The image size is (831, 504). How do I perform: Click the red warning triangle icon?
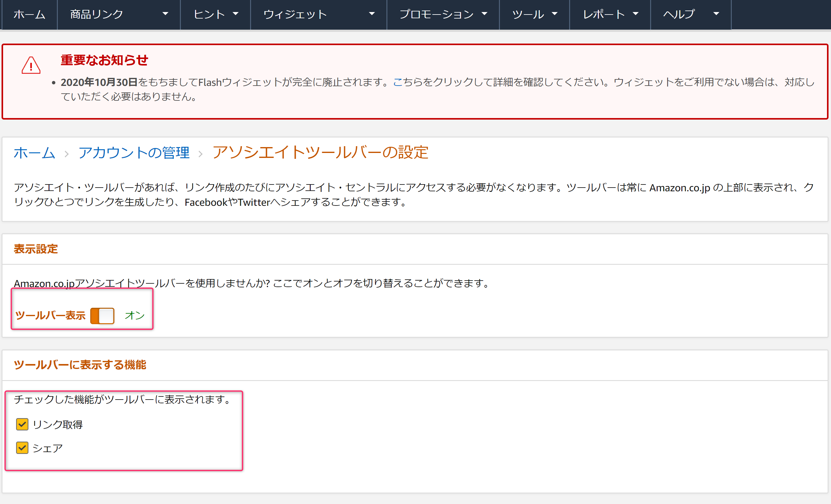31,65
